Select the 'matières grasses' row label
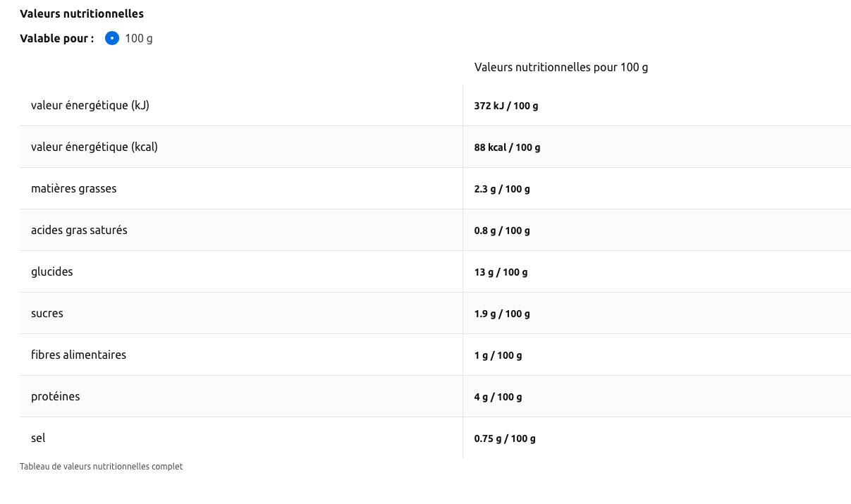Viewport: 851px width, 504px height. tap(74, 189)
